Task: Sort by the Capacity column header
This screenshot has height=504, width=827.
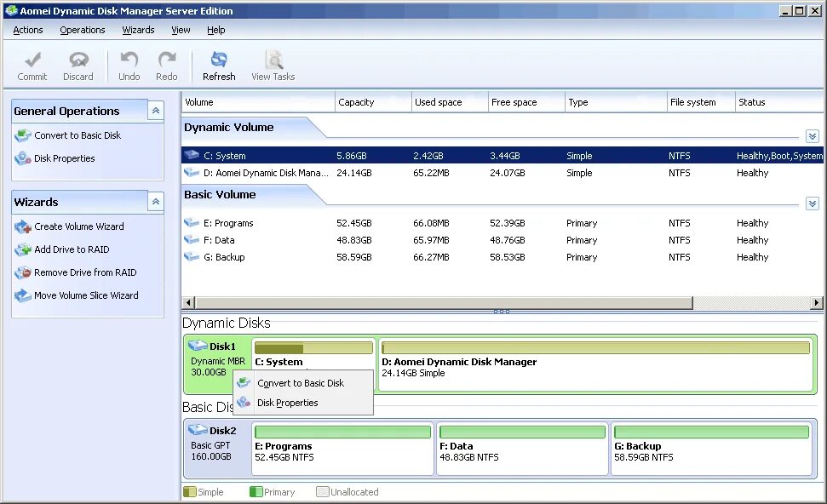Action: click(373, 102)
